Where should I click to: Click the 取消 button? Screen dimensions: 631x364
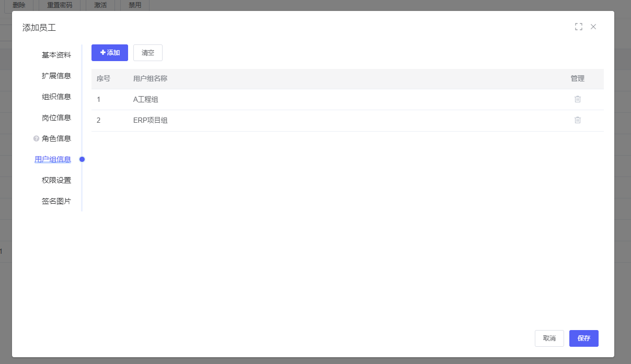point(549,338)
